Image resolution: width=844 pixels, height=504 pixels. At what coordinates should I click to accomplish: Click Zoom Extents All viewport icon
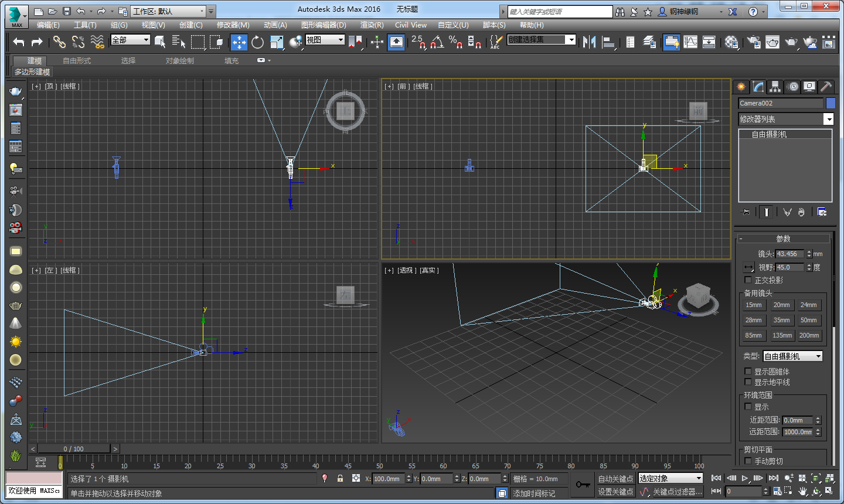(829, 478)
